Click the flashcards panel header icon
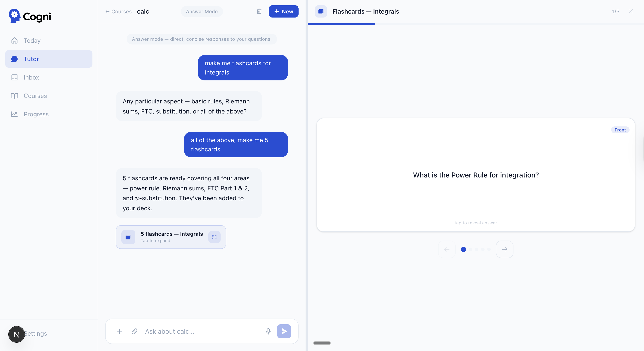Image resolution: width=644 pixels, height=351 pixels. pyautogui.click(x=321, y=11)
